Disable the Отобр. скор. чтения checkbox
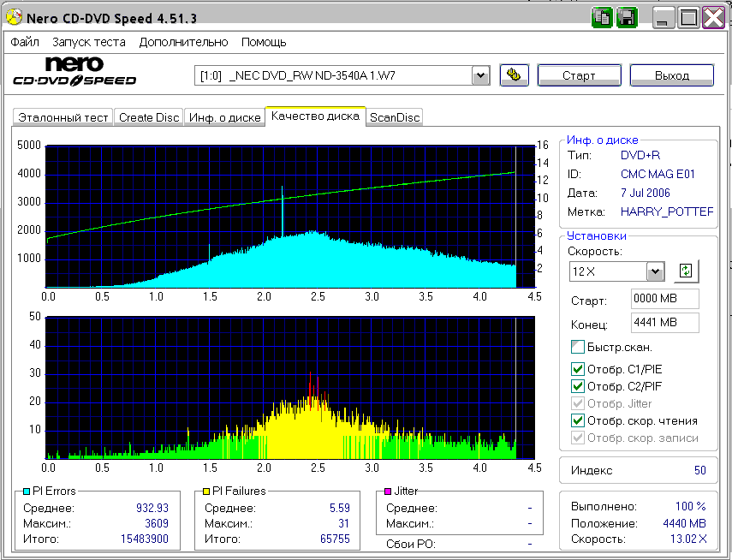This screenshot has width=732, height=560. tap(578, 420)
